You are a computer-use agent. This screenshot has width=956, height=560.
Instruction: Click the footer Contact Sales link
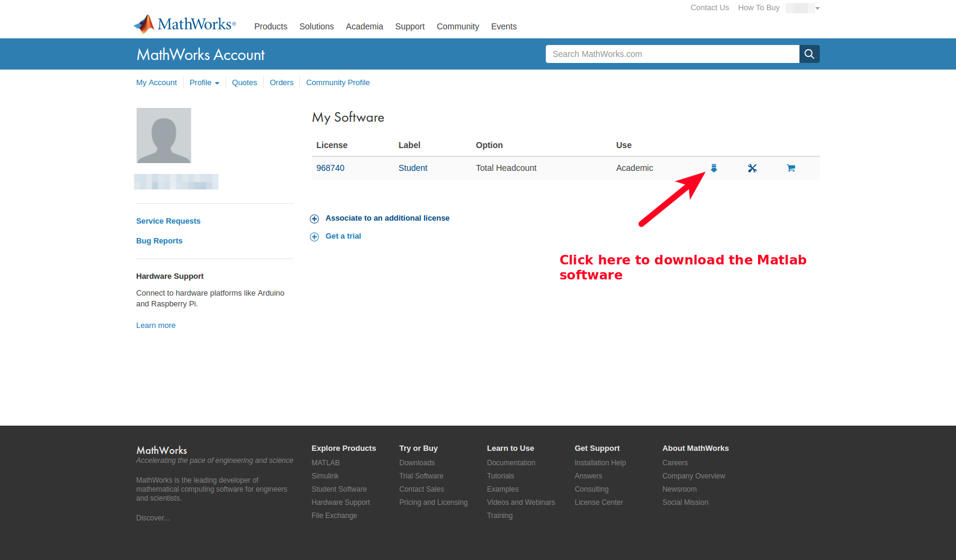click(422, 489)
